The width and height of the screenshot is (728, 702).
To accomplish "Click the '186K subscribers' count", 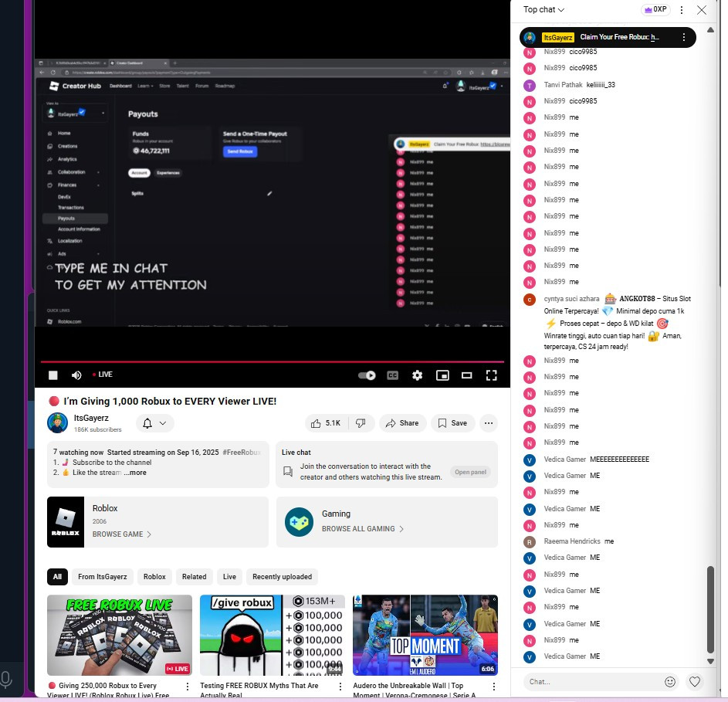I will coord(97,429).
